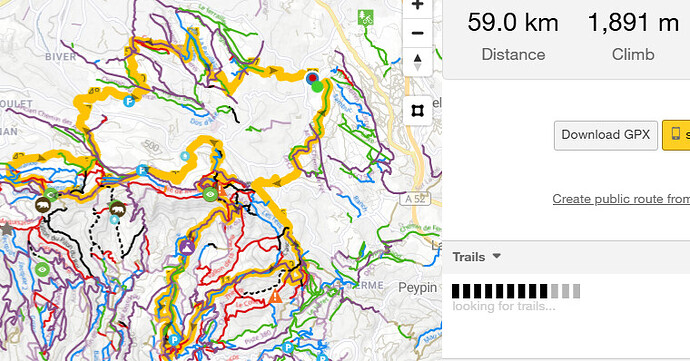Viewport: 690px width, 361px height.
Task: Select the 1,891 m climb value
Action: point(633,22)
